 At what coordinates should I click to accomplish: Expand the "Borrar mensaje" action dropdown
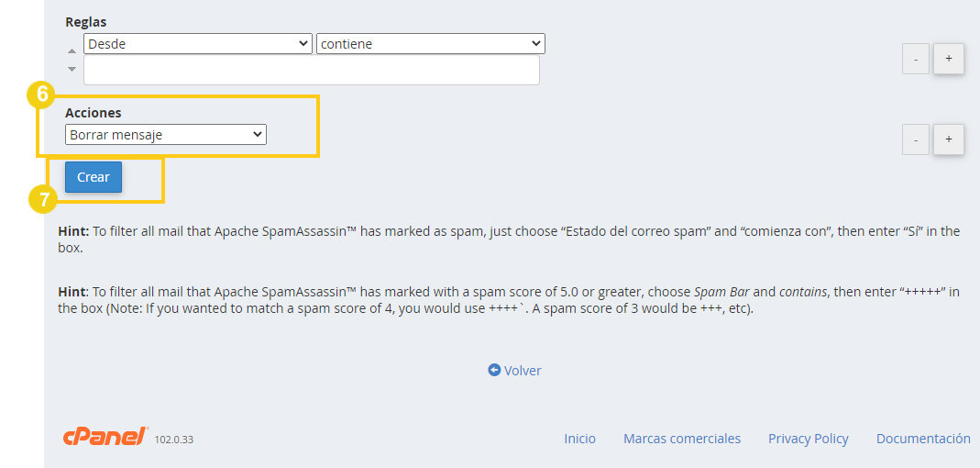166,135
